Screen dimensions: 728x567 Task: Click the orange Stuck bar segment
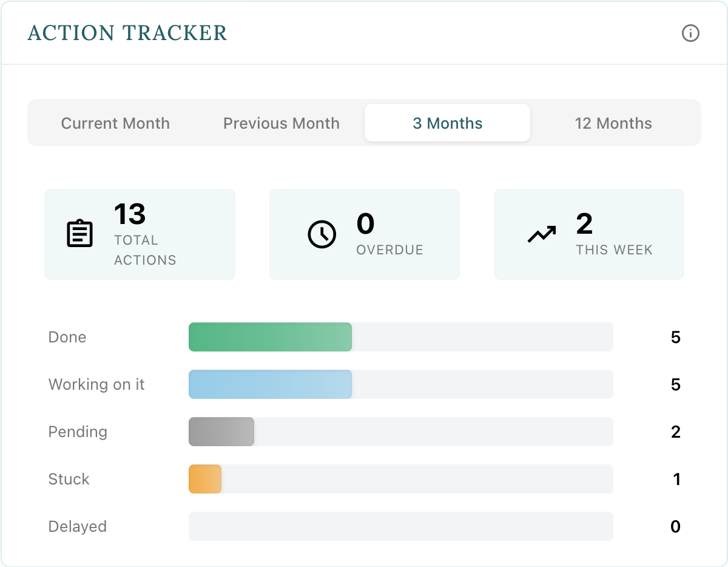tap(205, 479)
